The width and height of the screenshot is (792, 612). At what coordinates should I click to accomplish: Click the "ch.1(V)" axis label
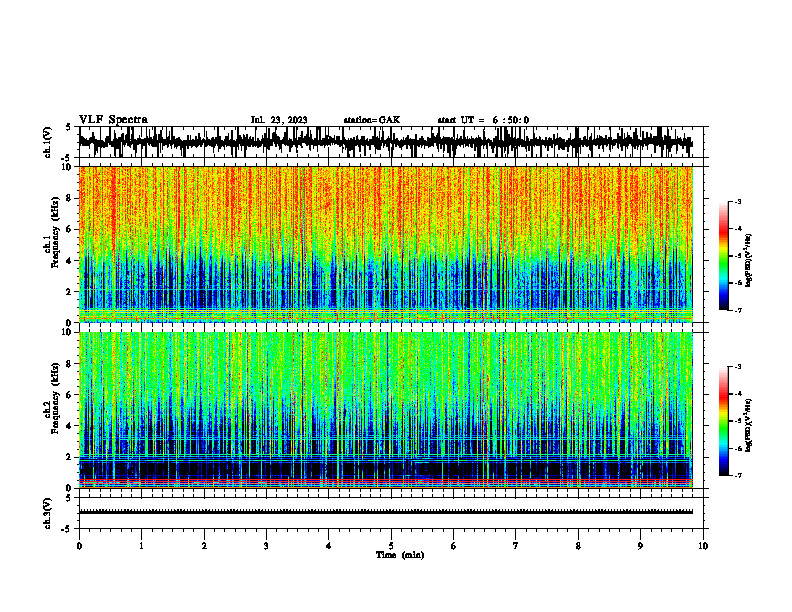(48, 142)
